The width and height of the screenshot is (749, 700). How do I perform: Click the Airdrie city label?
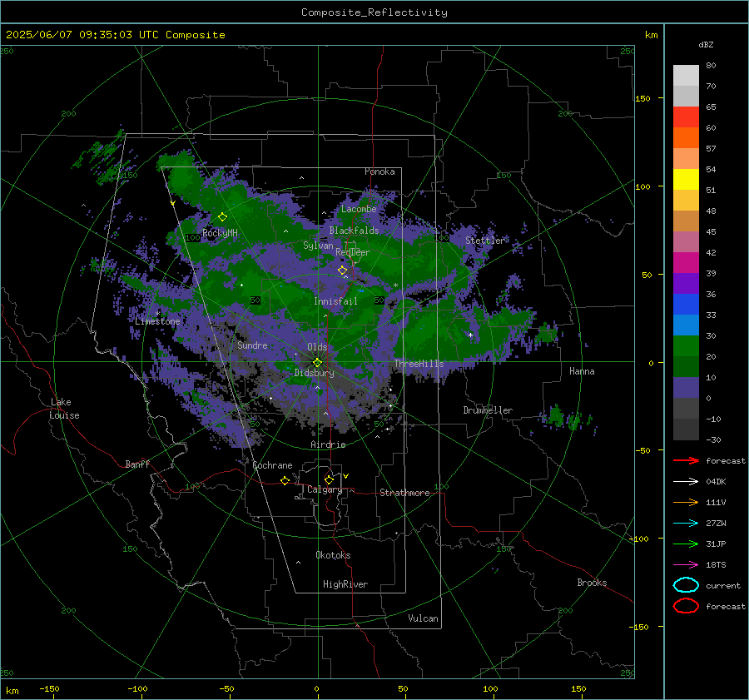(328, 444)
